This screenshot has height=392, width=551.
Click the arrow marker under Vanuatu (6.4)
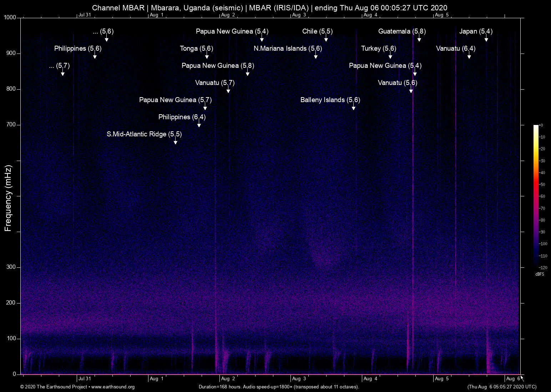[469, 55]
